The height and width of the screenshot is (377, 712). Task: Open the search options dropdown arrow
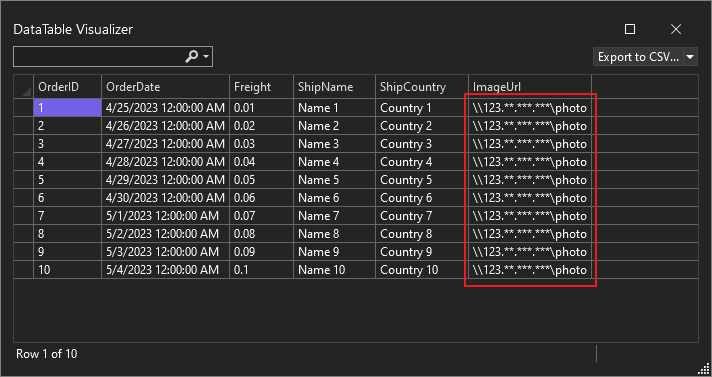206,57
